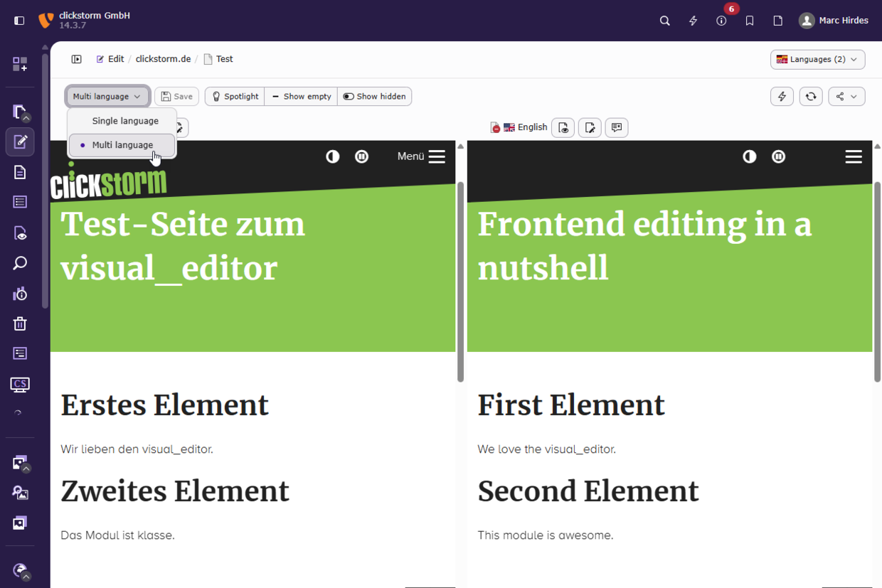Select the active Edit module sidebar icon
This screenshot has height=588, width=882.
[x=20, y=141]
